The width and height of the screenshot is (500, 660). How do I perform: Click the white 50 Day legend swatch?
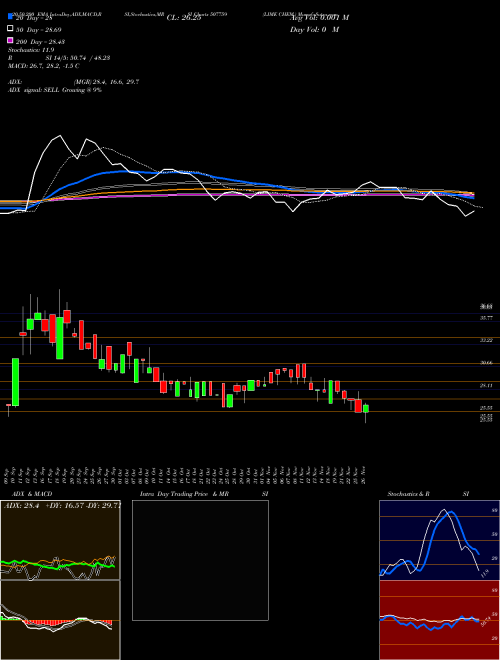(10, 29)
